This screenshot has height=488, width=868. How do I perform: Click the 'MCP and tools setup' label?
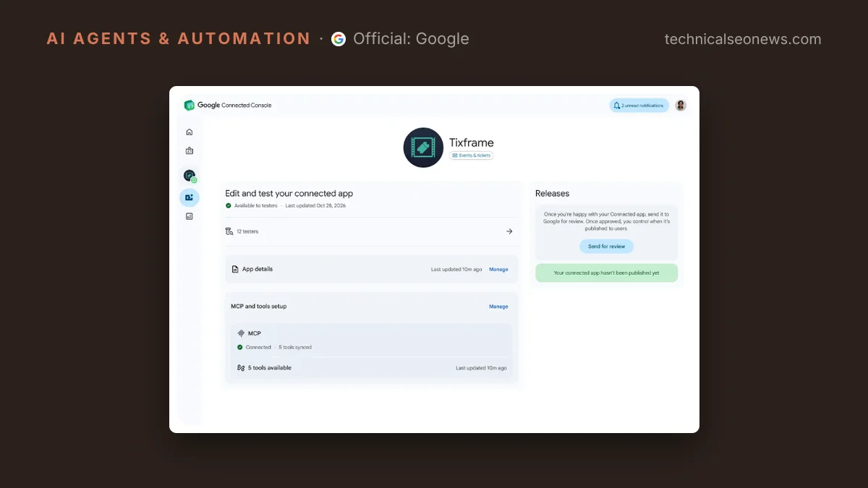point(259,307)
